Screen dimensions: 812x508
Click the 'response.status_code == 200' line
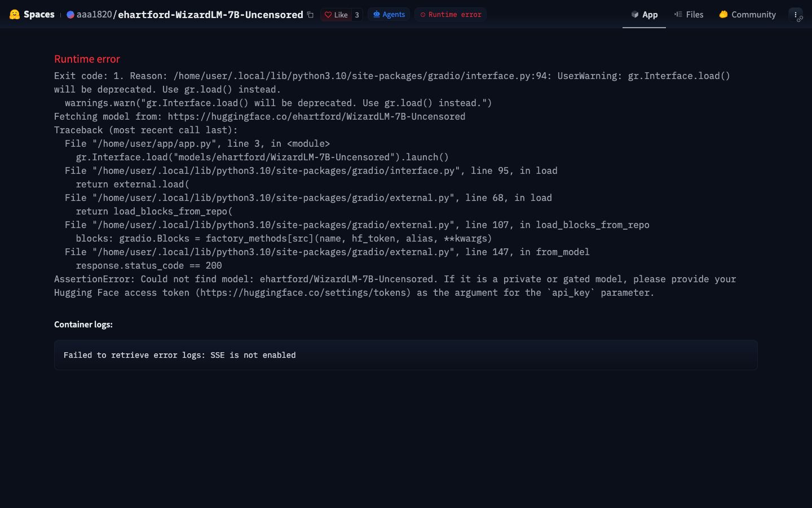(149, 265)
